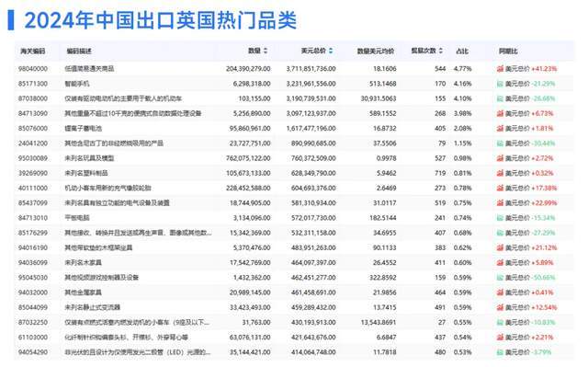The image size is (588, 367).
Task: Click the green trend icon in row 24041200
Action: coord(500,143)
